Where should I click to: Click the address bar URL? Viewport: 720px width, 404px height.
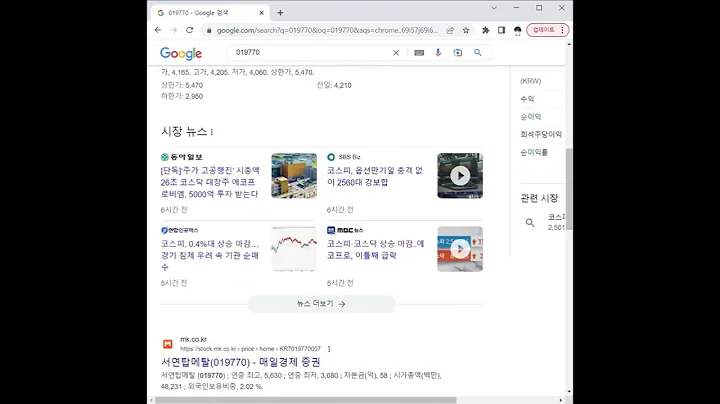(x=327, y=30)
